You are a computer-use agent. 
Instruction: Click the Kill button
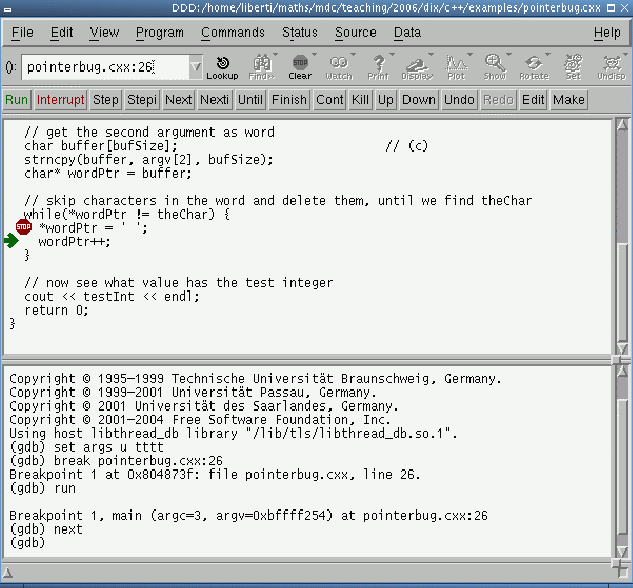click(x=361, y=100)
